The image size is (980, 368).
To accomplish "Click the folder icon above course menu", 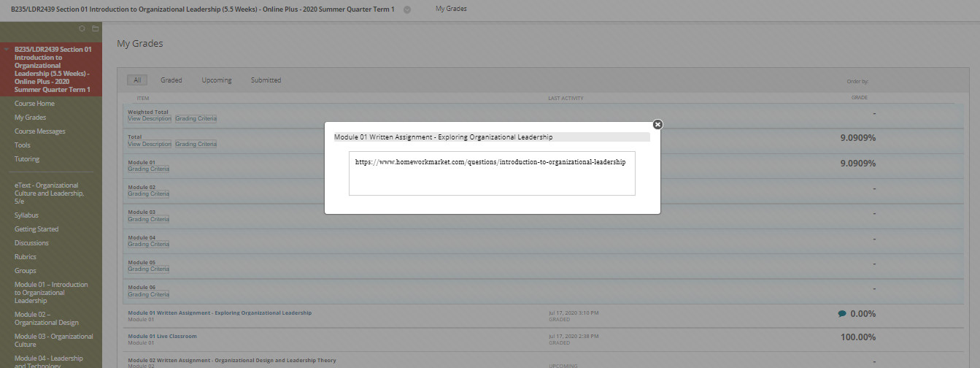I will (x=95, y=28).
